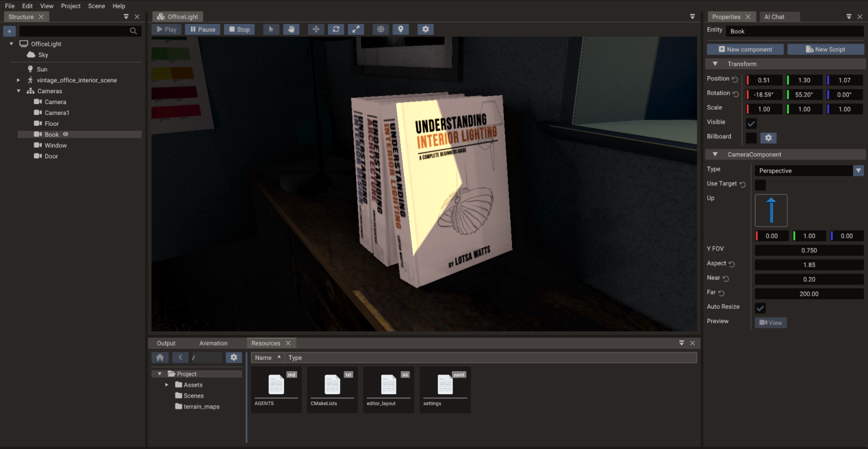Collapse the Cameras group
Viewport: 868px width, 449px height.
point(18,91)
